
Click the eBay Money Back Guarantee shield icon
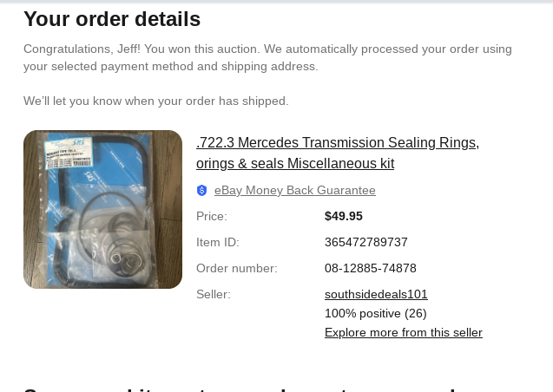[x=202, y=191]
